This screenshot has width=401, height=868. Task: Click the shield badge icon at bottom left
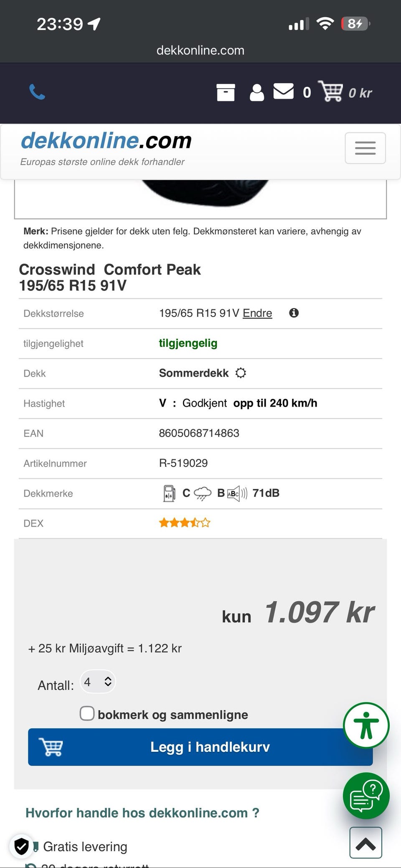coord(21,847)
